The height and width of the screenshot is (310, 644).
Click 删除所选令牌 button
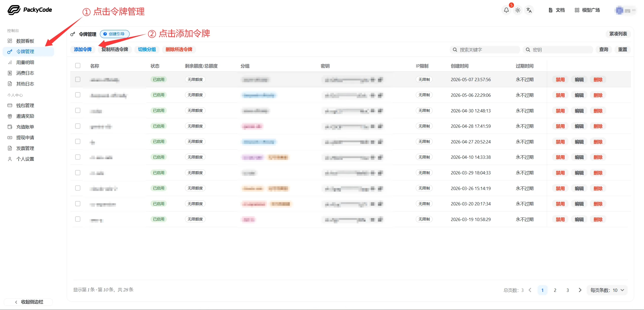click(x=179, y=49)
